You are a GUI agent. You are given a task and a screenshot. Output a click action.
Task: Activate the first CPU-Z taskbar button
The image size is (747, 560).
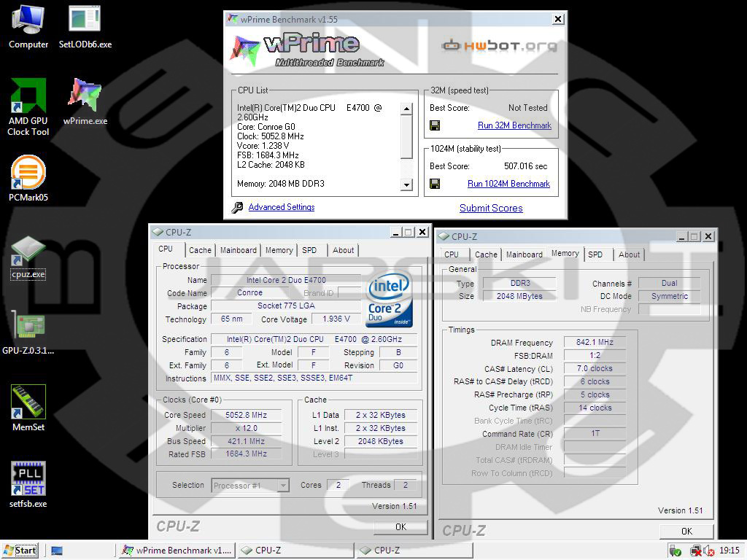coord(295,551)
